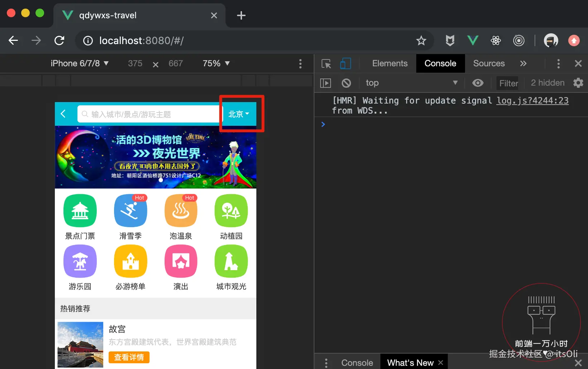Open a new browser tab
This screenshot has height=369, width=588.
(x=241, y=15)
